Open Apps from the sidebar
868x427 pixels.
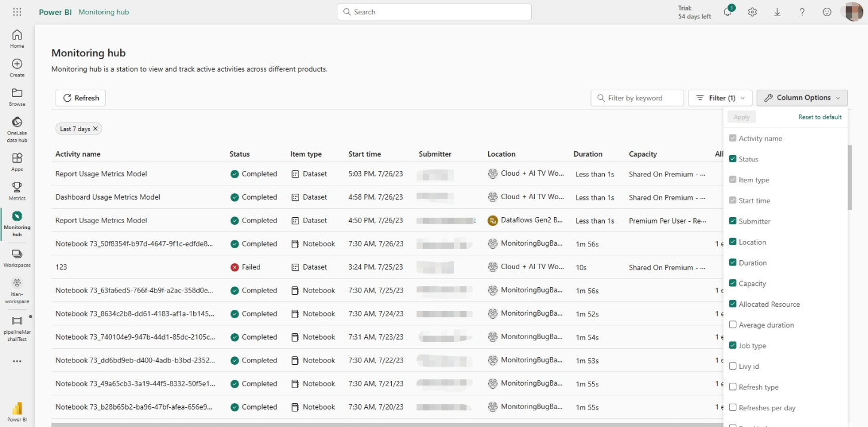[17, 162]
